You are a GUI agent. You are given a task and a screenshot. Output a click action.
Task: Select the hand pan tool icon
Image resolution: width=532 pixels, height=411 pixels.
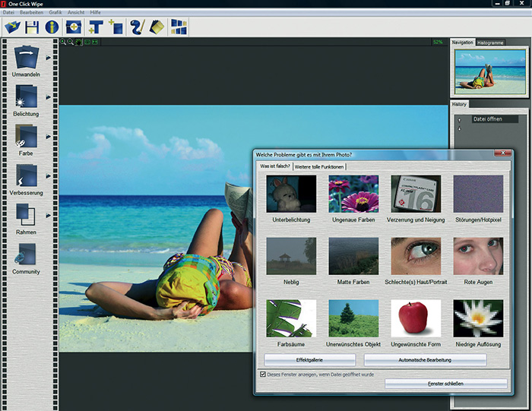point(78,42)
